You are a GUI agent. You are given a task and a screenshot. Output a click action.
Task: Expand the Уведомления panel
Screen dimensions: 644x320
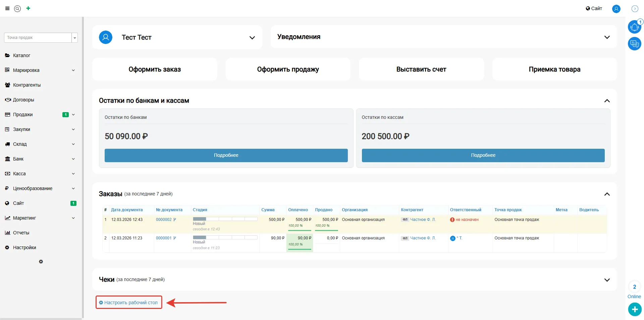point(607,37)
